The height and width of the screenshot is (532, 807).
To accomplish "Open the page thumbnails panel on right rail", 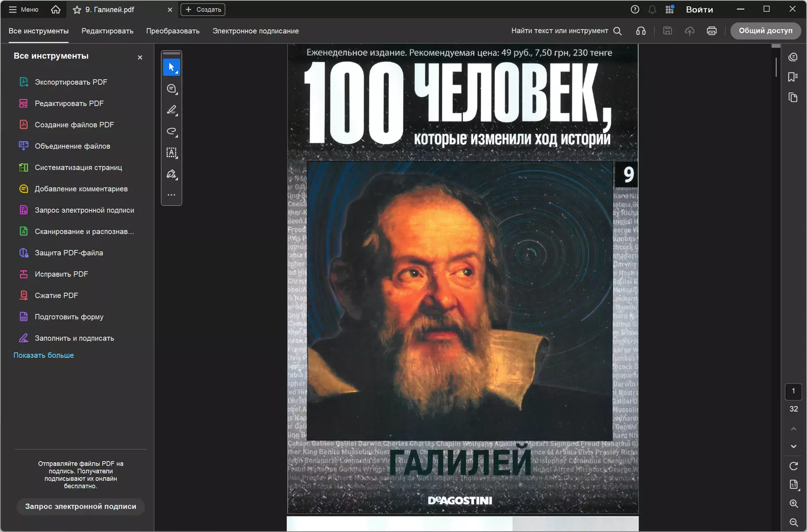I will pos(793,98).
